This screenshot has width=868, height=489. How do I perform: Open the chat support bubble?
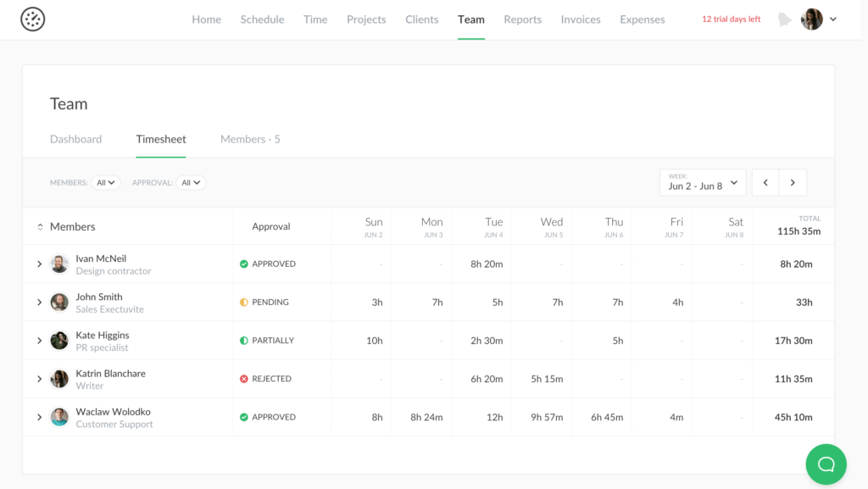tap(826, 464)
